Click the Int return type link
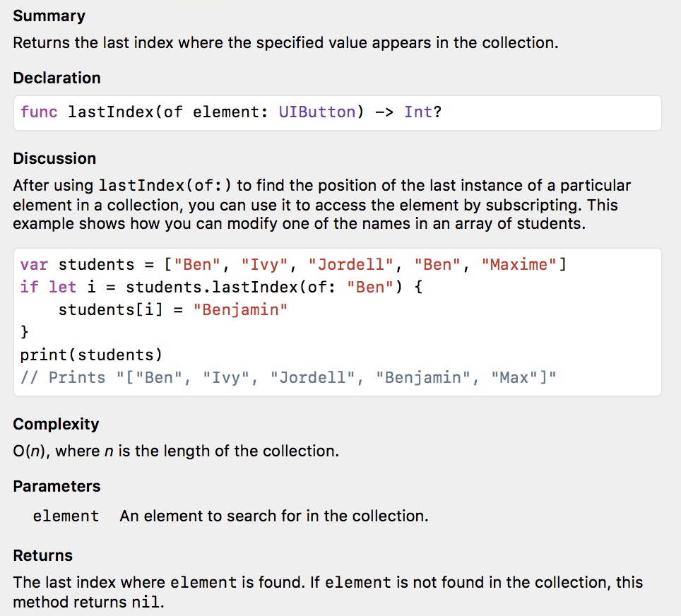Viewport: 681px width, 616px height. click(x=418, y=112)
